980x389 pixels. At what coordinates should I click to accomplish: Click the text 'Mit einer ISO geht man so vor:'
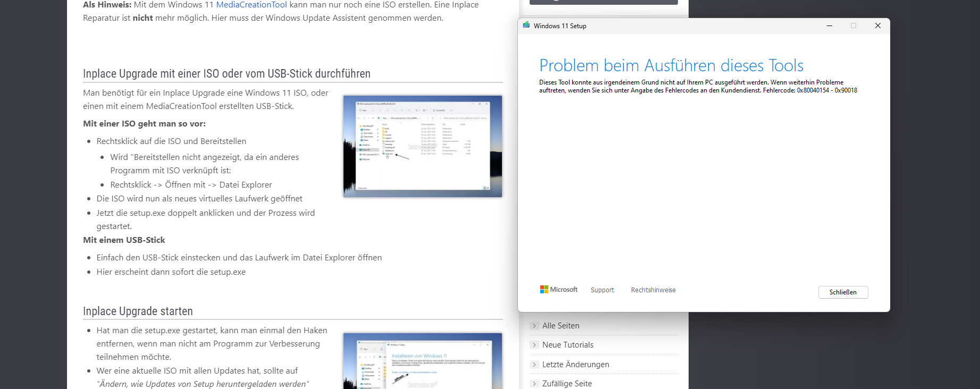144,124
